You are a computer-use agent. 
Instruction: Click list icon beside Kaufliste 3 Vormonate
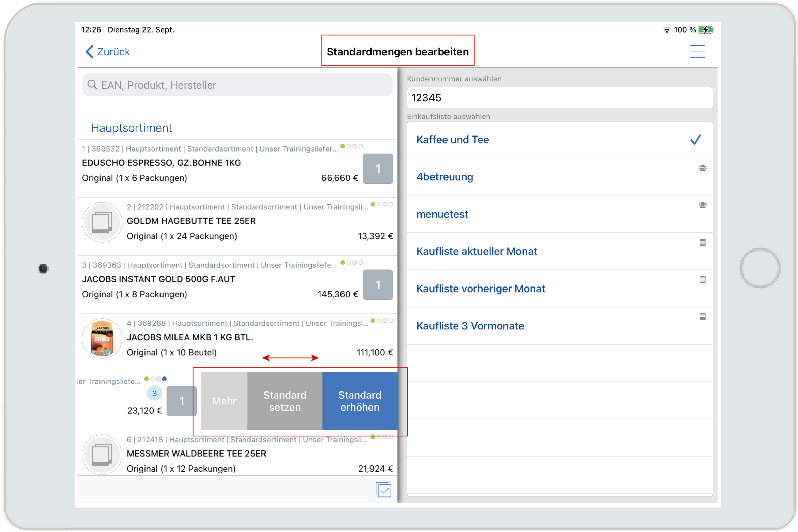(702, 317)
